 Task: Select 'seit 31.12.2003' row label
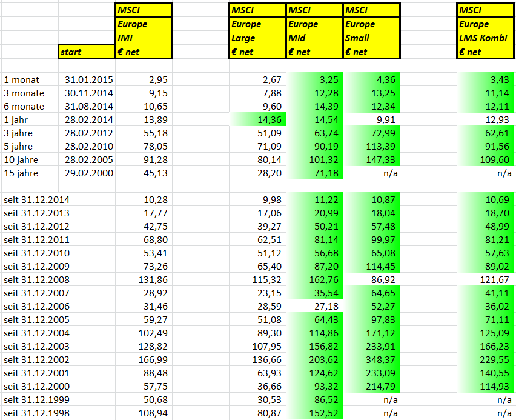click(x=36, y=346)
